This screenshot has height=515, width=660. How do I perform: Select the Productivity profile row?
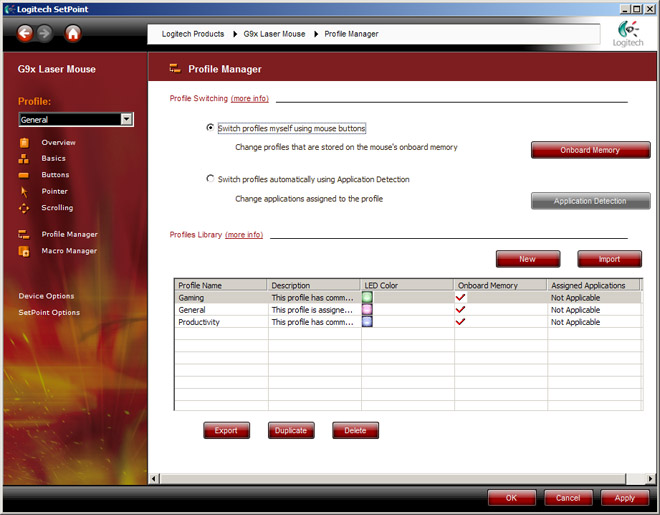coord(408,322)
